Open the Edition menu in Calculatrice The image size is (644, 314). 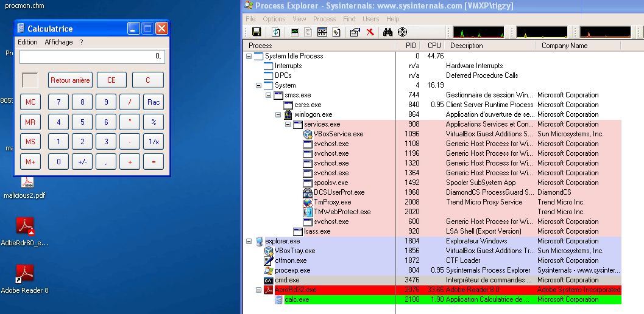(x=27, y=42)
